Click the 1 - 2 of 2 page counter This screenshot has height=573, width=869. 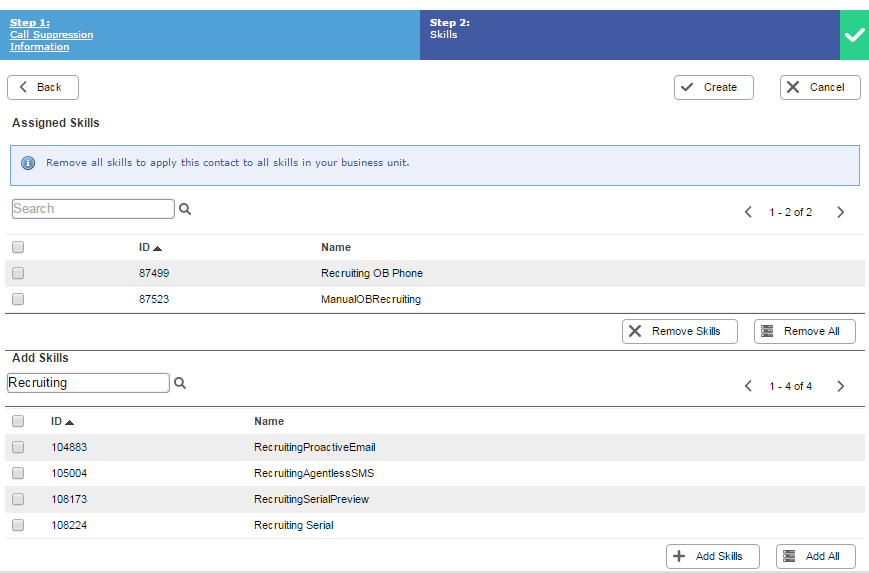click(790, 212)
